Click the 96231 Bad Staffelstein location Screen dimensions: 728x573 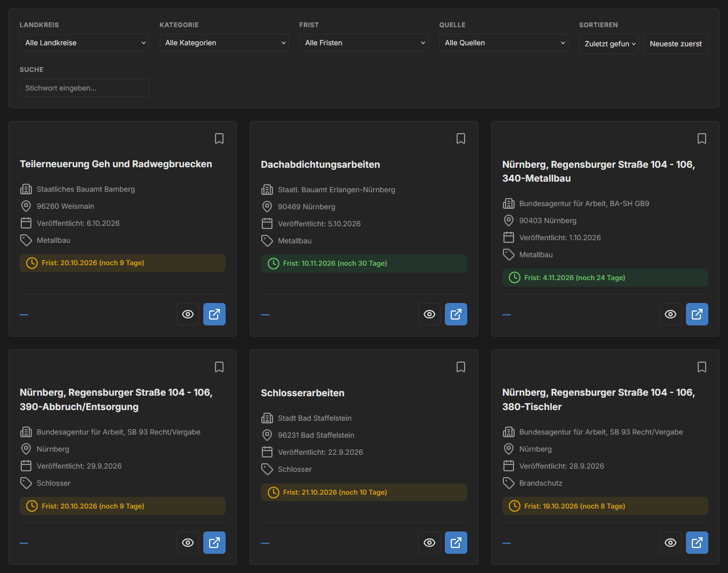(316, 435)
